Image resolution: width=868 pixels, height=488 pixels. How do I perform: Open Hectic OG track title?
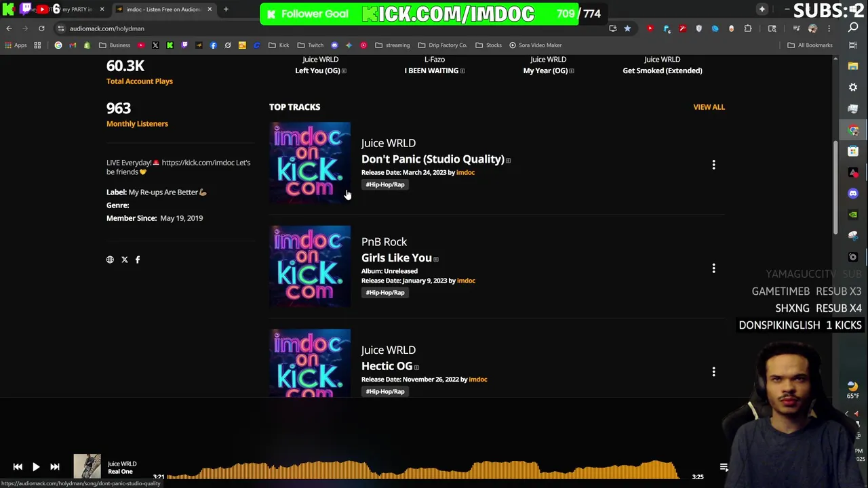click(387, 366)
